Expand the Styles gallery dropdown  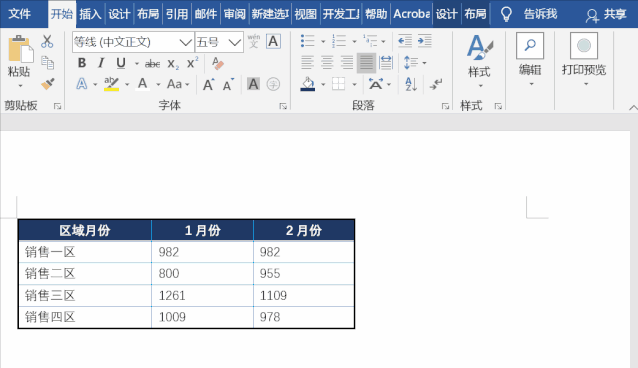[481, 86]
